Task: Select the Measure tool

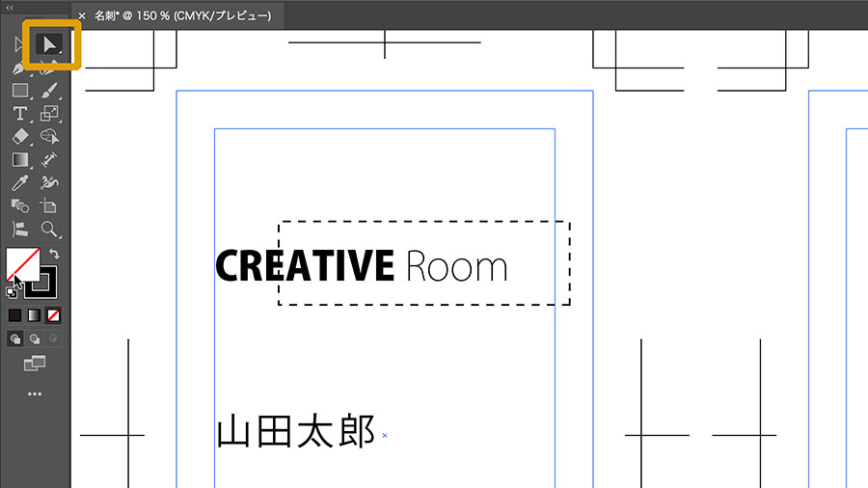Action: pos(49,160)
